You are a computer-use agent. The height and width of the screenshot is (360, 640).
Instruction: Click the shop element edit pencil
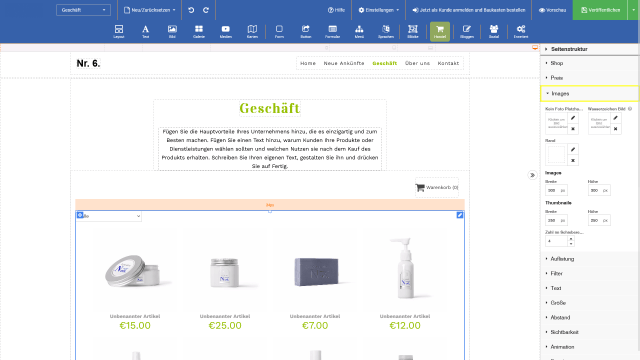click(460, 215)
